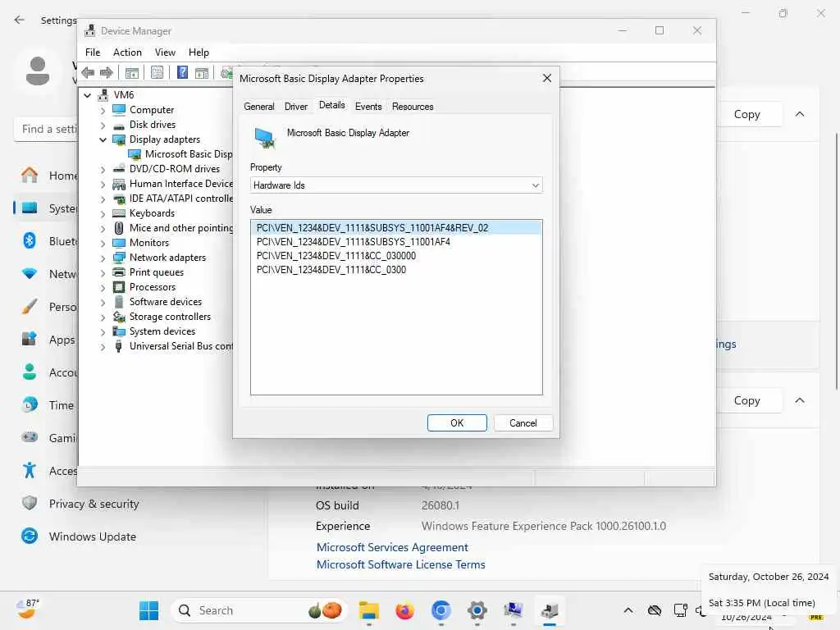
Task: Go back using Settings back arrow
Action: tap(20, 20)
